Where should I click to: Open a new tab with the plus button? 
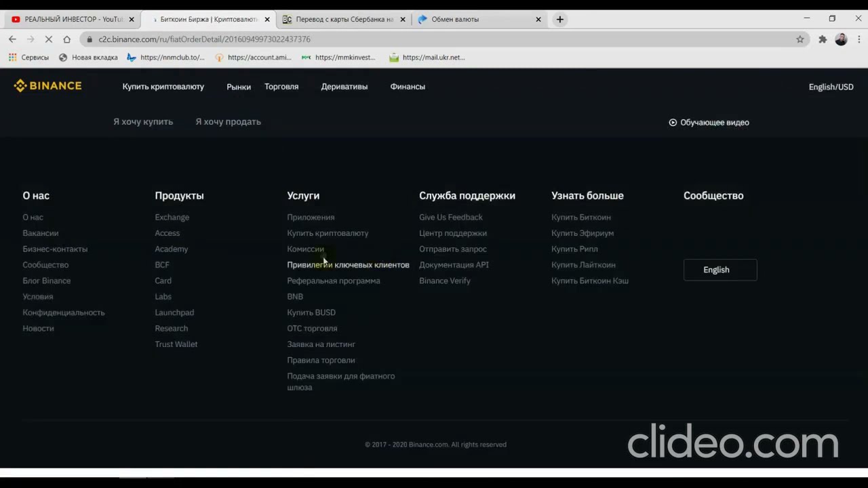pos(559,19)
